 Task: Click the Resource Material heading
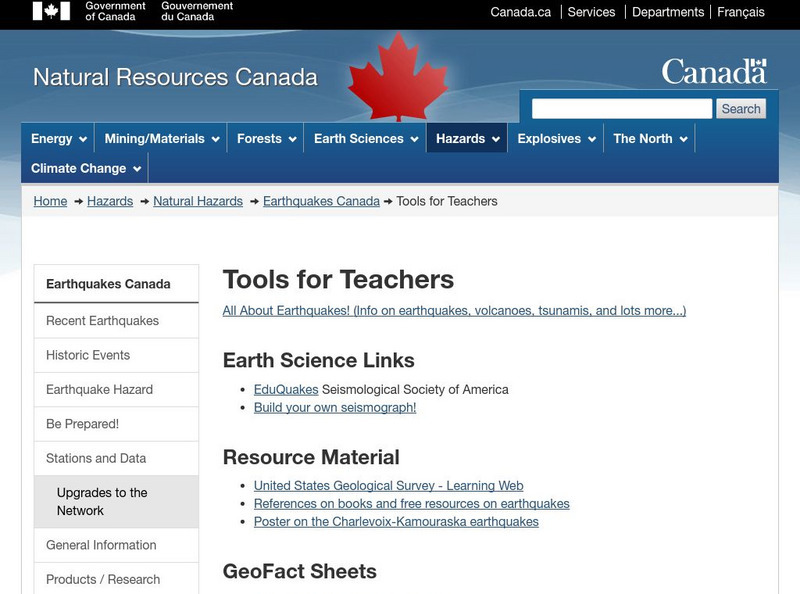(311, 457)
